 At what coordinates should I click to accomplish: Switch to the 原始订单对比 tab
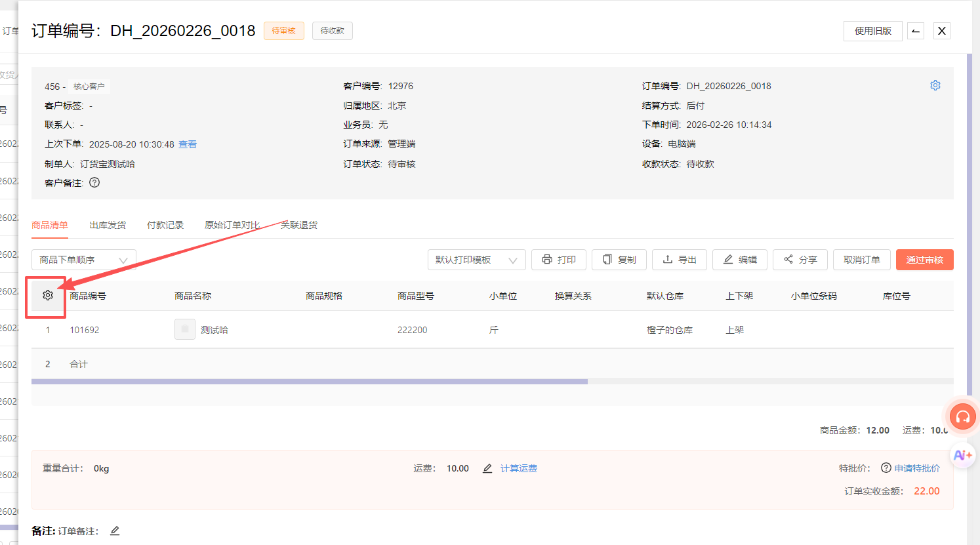(x=232, y=225)
